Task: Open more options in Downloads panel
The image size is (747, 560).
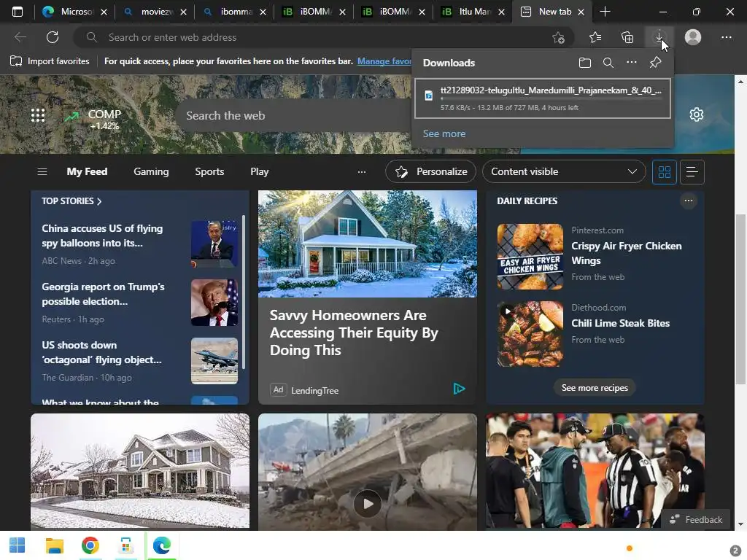Action: (x=631, y=63)
